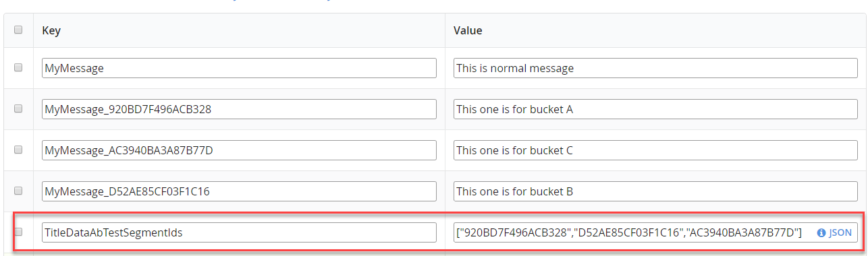Select the 'This one is for bucket B' field
Image resolution: width=868 pixels, height=256 pixels.
(655, 191)
